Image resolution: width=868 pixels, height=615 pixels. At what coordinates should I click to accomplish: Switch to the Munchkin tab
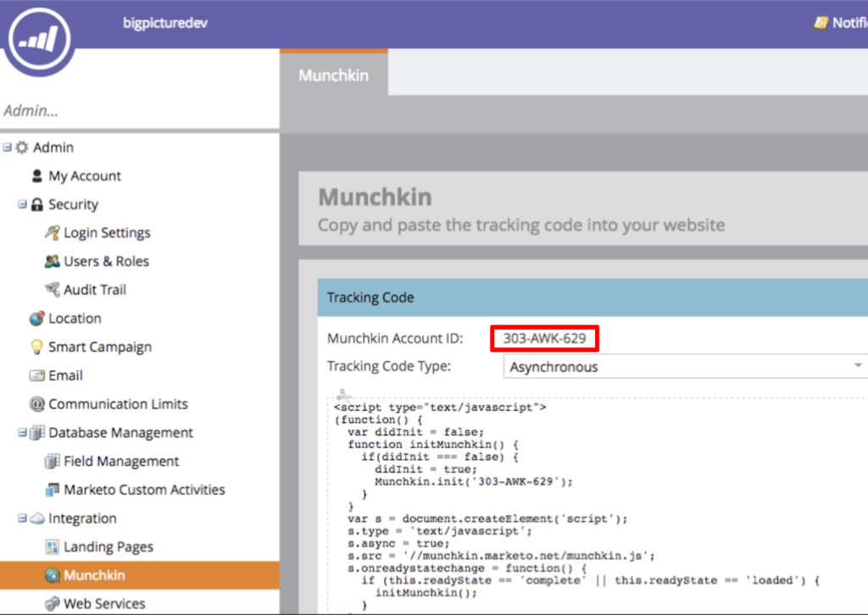[333, 75]
